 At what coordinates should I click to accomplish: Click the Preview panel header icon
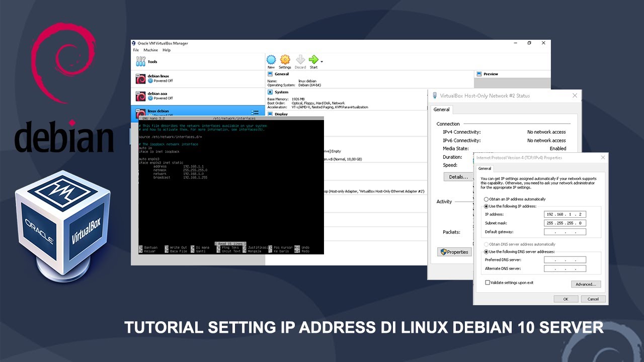coord(479,74)
